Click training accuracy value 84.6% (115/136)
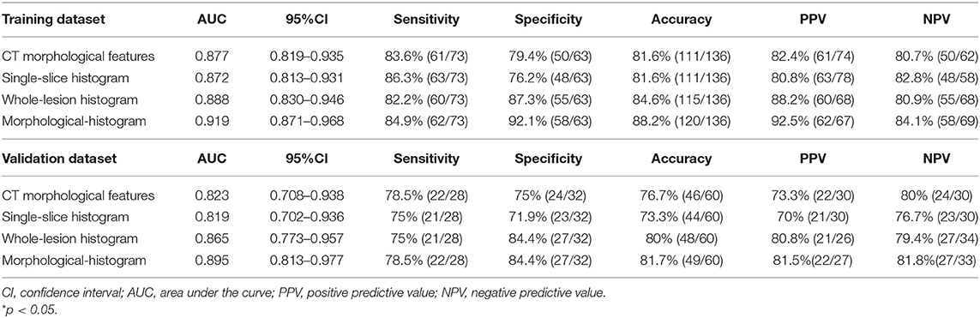980x318 pixels. click(x=671, y=99)
